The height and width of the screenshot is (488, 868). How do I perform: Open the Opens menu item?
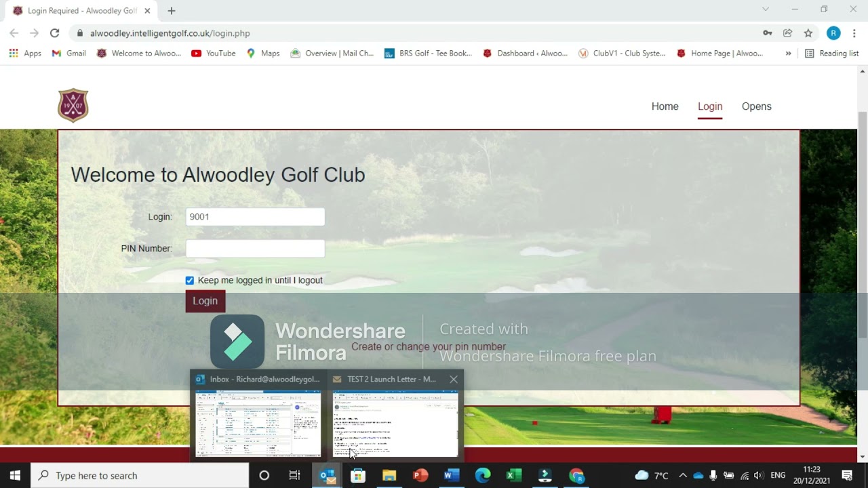pos(757,106)
